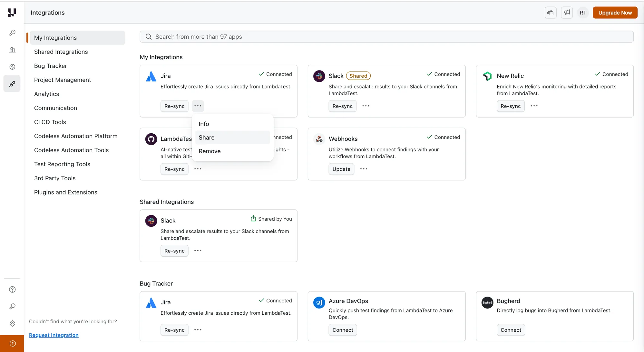Choose Share from the Jira menu

pyautogui.click(x=232, y=138)
